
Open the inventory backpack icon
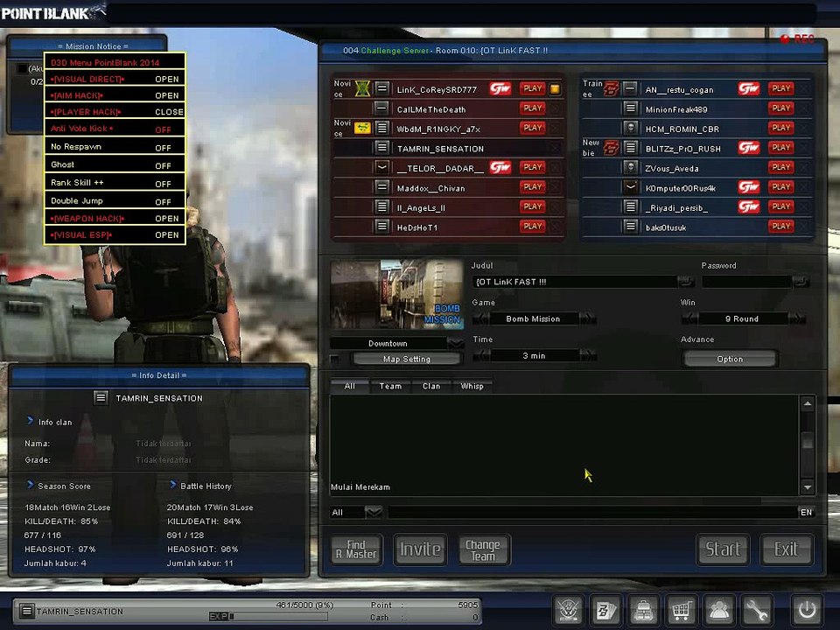point(643,610)
